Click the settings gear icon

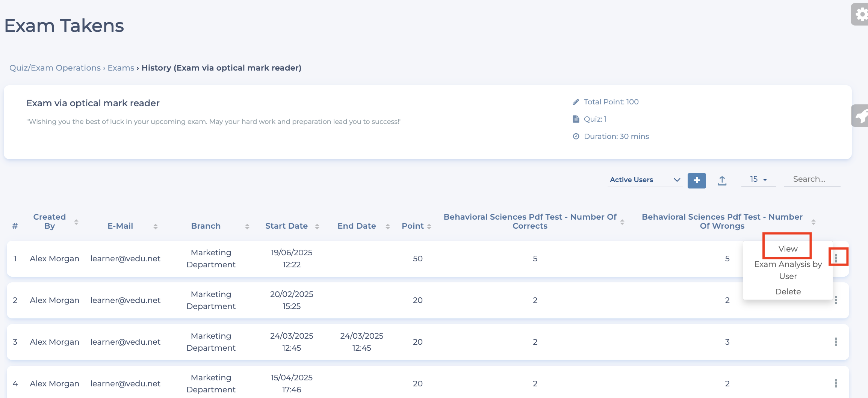point(860,15)
